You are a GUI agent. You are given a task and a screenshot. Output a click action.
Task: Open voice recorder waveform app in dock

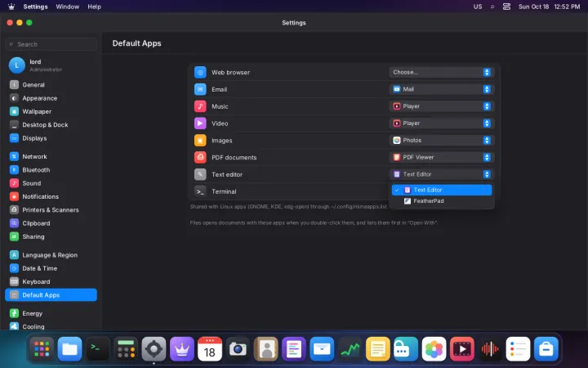click(490, 349)
